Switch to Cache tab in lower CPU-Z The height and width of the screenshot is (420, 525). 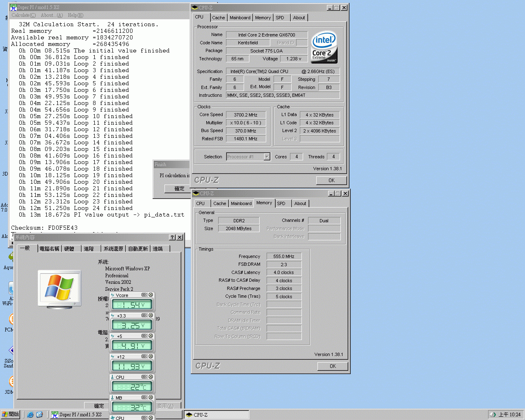(x=220, y=203)
